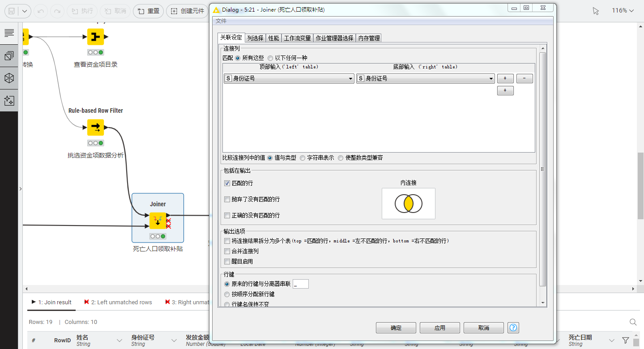Image resolution: width=644 pixels, height=349 pixels.
Task: Open the right table 身份证号 dropdown
Action: [491, 78]
